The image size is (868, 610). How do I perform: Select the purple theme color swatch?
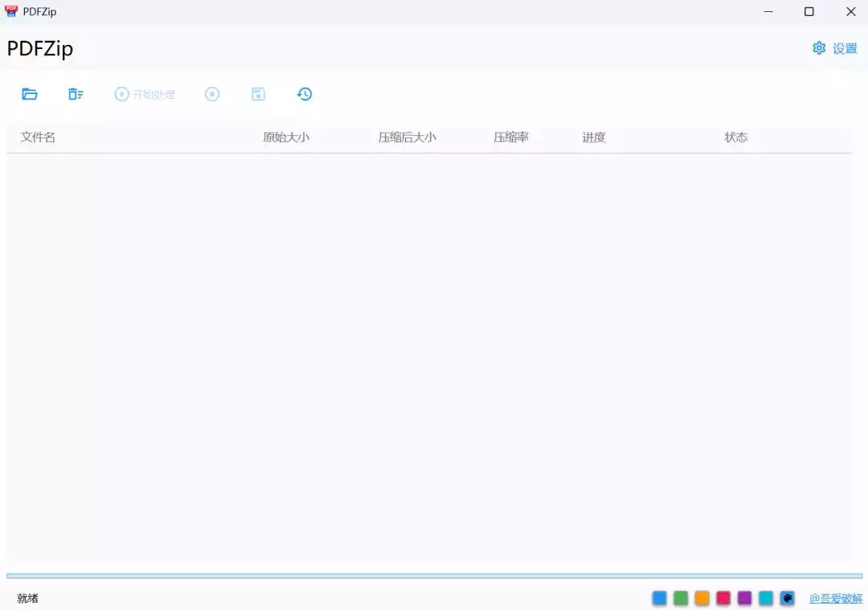tap(744, 598)
